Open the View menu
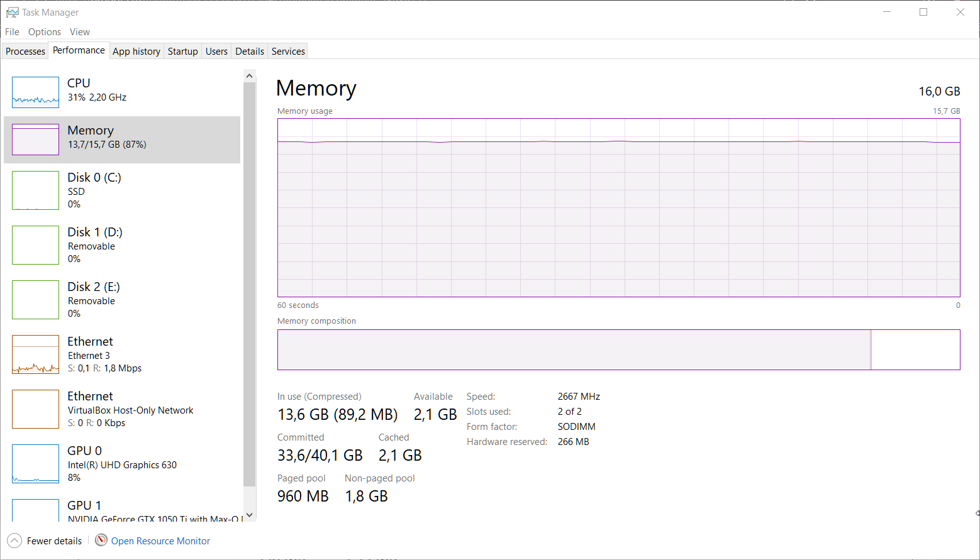 80,32
